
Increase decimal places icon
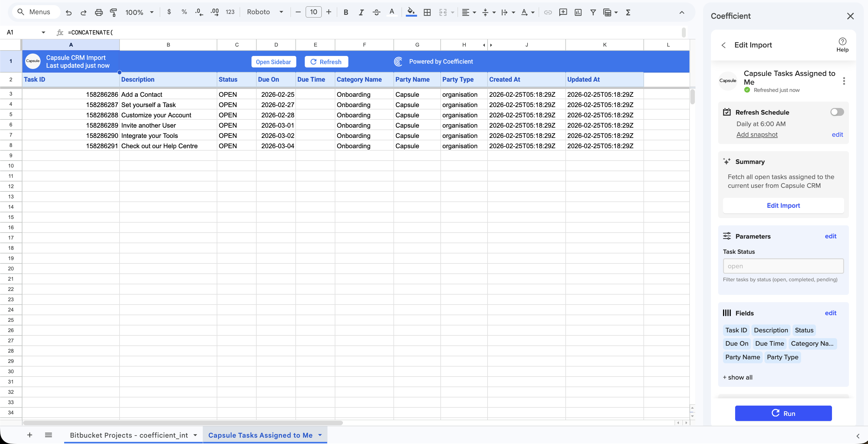[x=215, y=12]
